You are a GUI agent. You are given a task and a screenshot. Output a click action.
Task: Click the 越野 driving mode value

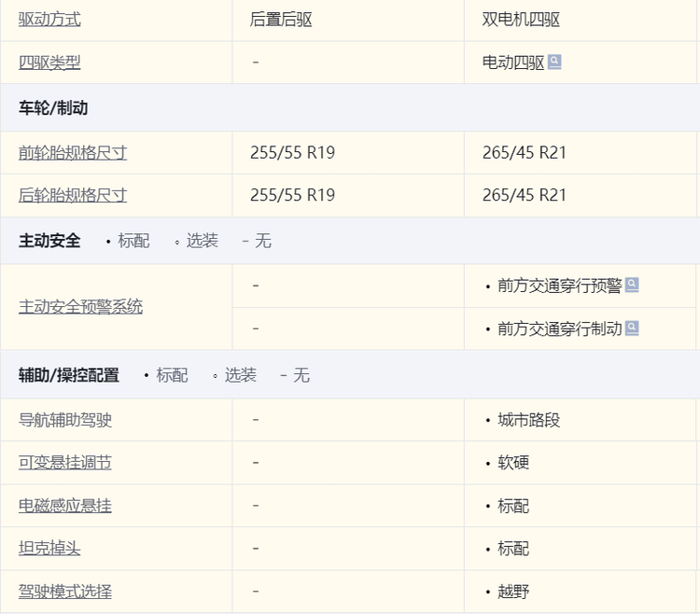coord(513,592)
